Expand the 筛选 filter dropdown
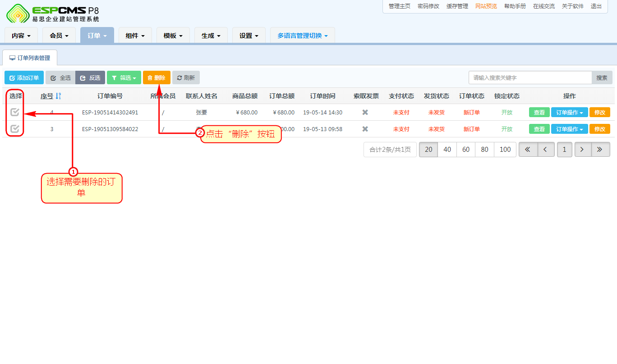 124,77
